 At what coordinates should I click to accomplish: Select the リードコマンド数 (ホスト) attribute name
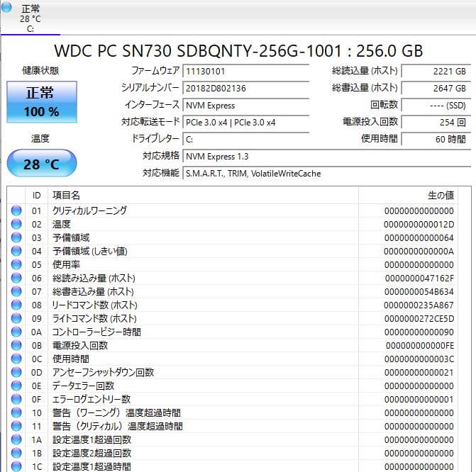(x=95, y=305)
